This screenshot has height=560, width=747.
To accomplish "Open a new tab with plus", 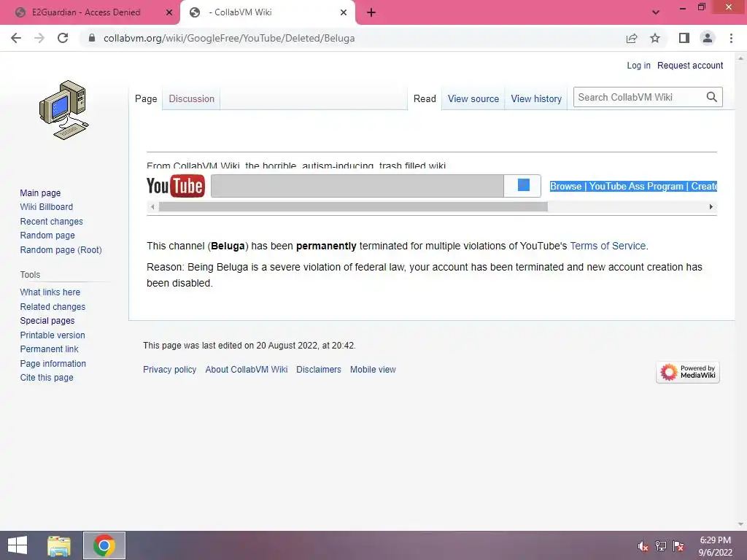I will point(371,12).
